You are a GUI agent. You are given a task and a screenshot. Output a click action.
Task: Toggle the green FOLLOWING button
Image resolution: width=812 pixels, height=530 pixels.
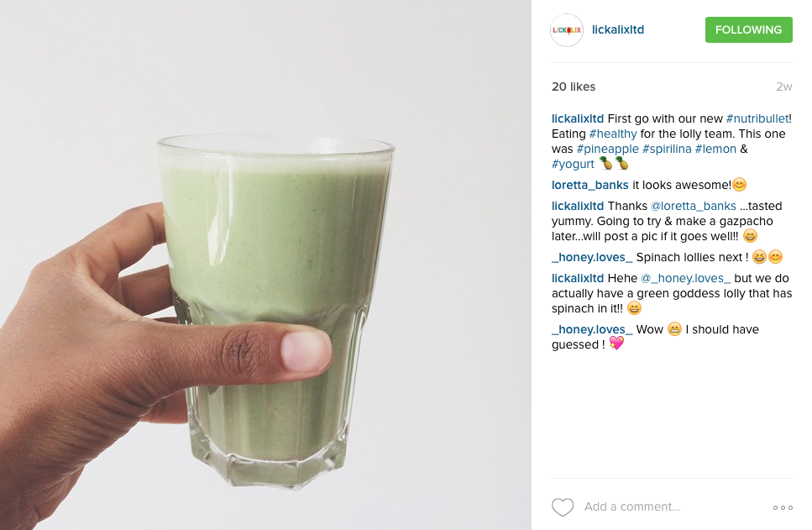[x=748, y=29]
